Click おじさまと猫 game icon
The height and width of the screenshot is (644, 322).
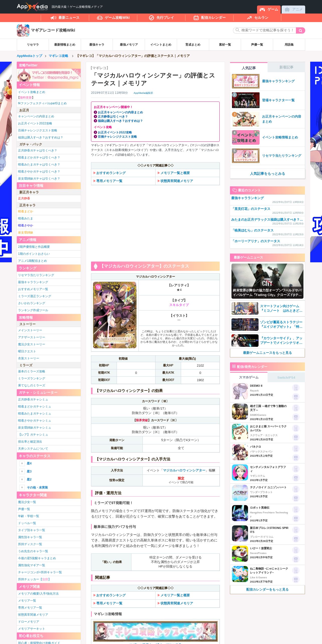[x=240, y=432]
